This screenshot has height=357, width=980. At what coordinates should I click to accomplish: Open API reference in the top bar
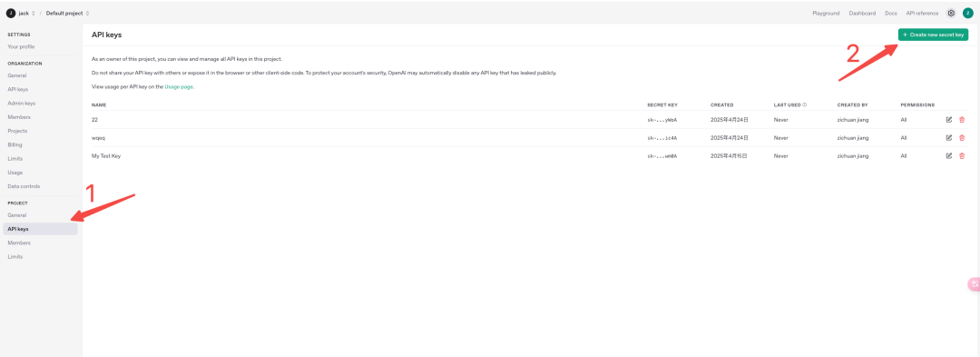(922, 13)
